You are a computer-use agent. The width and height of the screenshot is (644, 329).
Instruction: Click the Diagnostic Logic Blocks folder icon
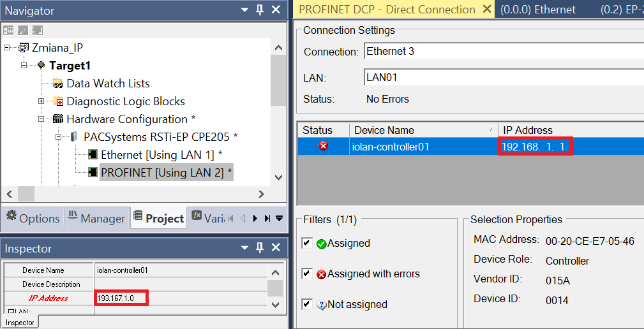point(58,101)
